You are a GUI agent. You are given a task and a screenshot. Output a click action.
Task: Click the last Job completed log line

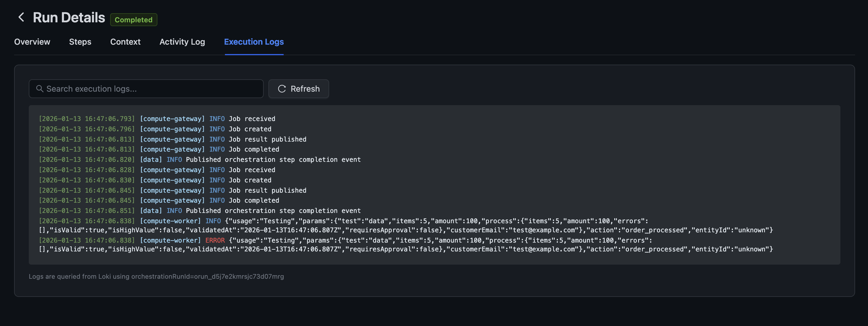(x=159, y=200)
